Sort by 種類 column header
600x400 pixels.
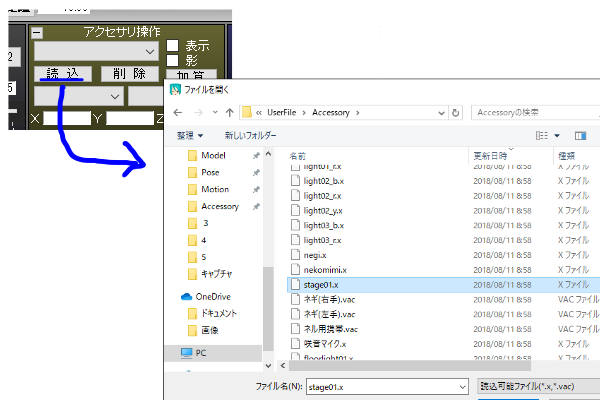coord(566,156)
